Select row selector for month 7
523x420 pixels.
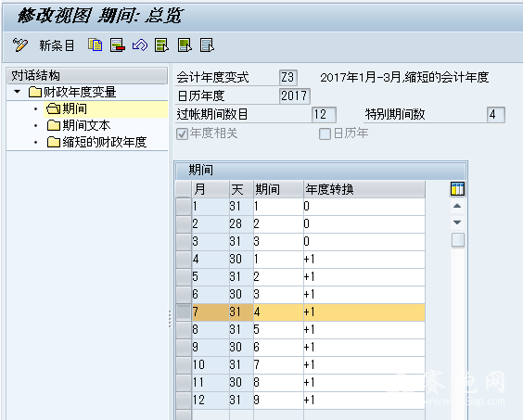184,312
